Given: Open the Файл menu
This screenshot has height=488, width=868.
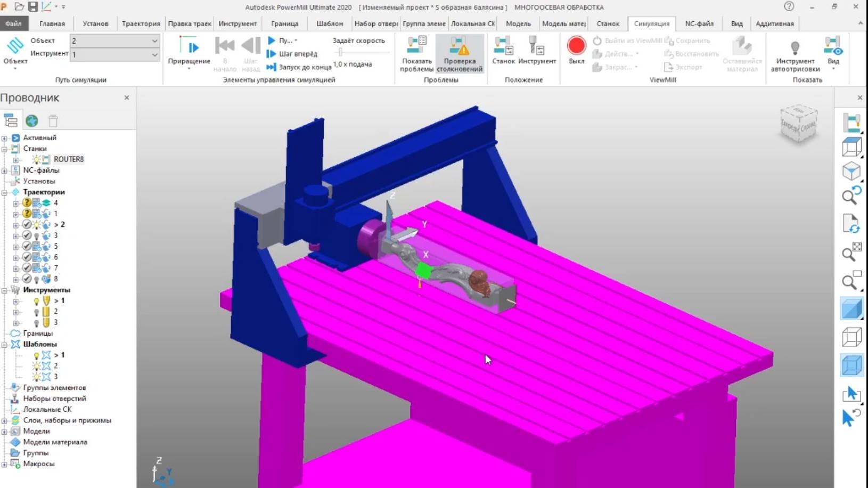Looking at the screenshot, I should pyautogui.click(x=13, y=23).
